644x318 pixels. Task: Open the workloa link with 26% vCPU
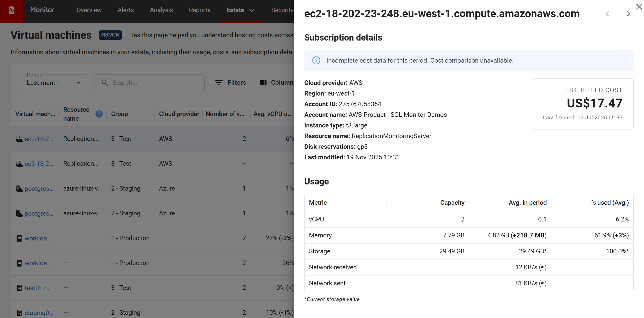(38, 263)
